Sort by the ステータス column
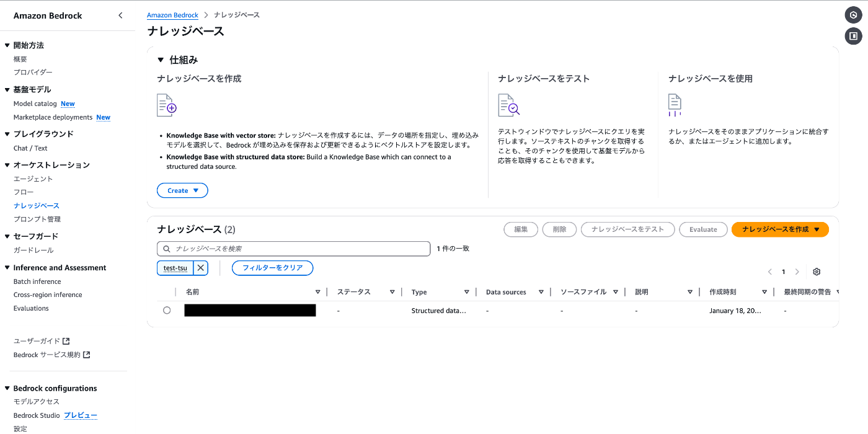The width and height of the screenshot is (868, 434). pyautogui.click(x=392, y=292)
